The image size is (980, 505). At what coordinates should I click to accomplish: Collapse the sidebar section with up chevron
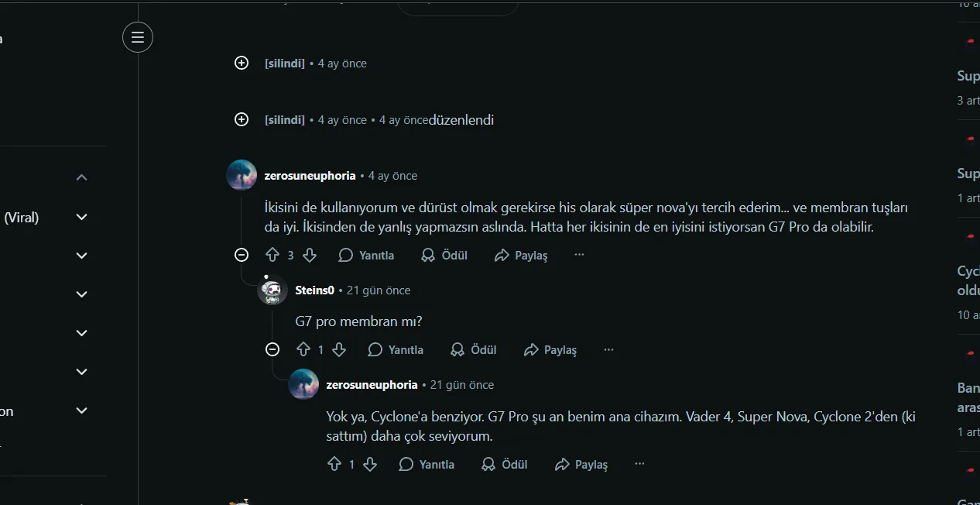coord(82,177)
